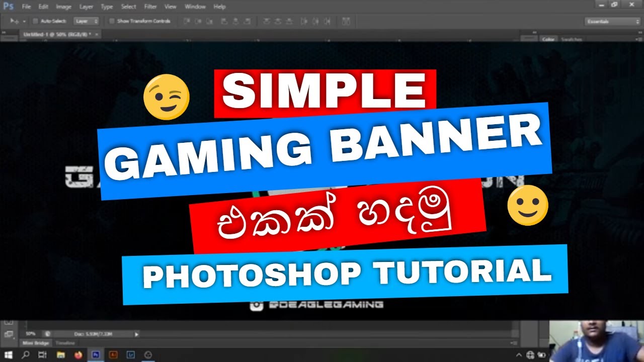The height and width of the screenshot is (362, 644).
Task: Open the Layer menu
Action: [x=86, y=7]
